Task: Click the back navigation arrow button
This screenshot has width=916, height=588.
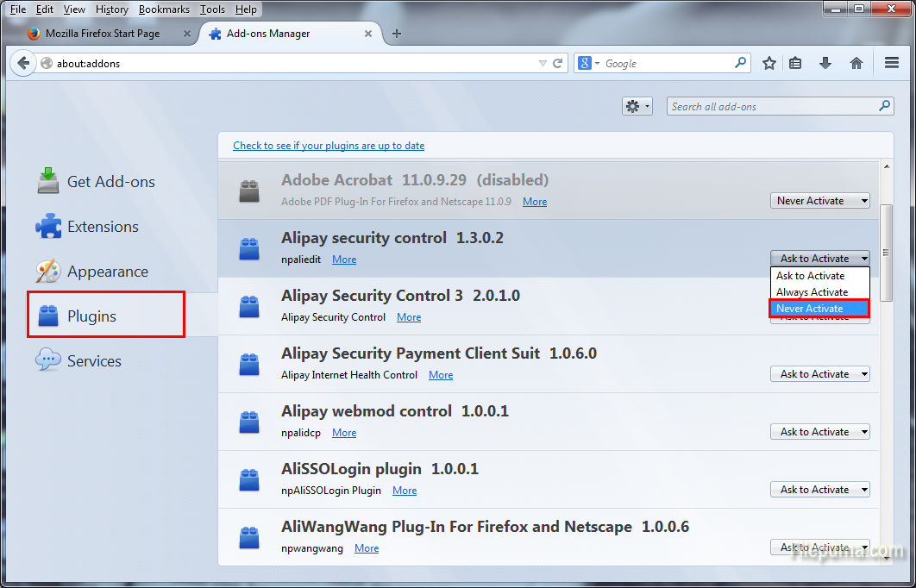Action: [23, 63]
